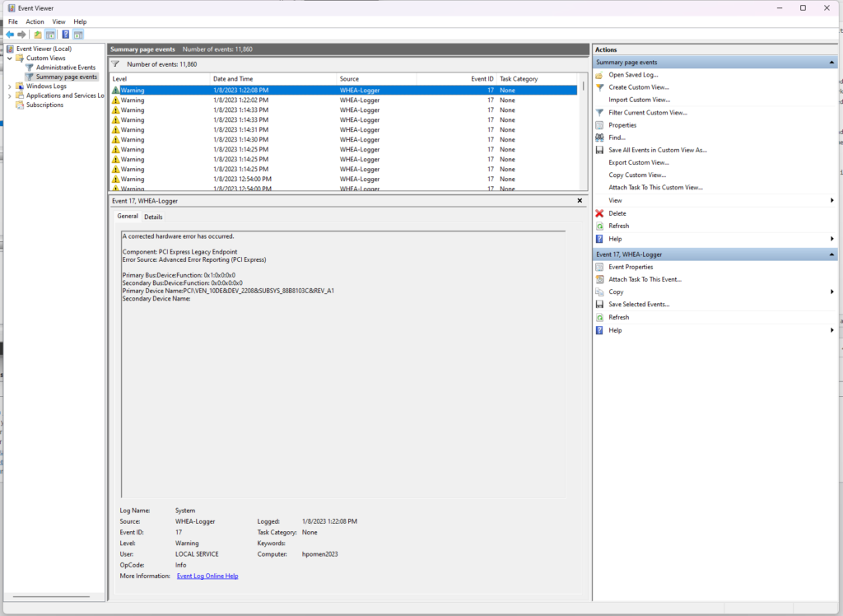Click the Open Saved Log folder icon
This screenshot has height=616, width=843.
click(599, 75)
